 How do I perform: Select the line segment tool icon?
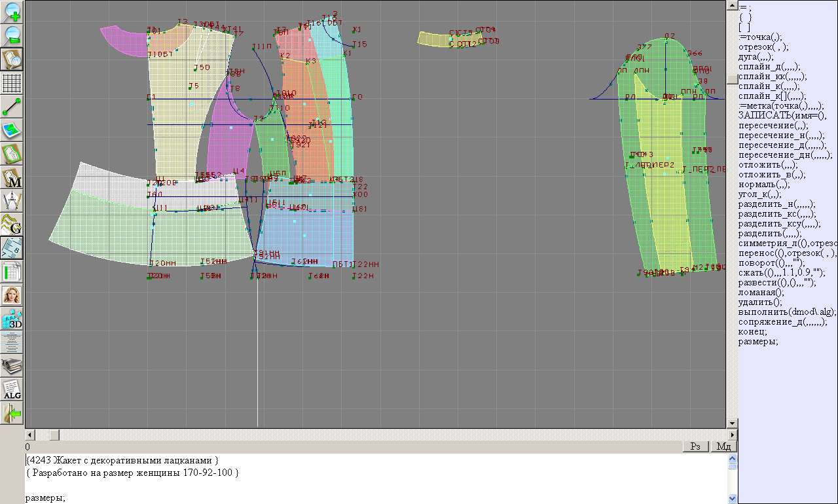pos(12,107)
